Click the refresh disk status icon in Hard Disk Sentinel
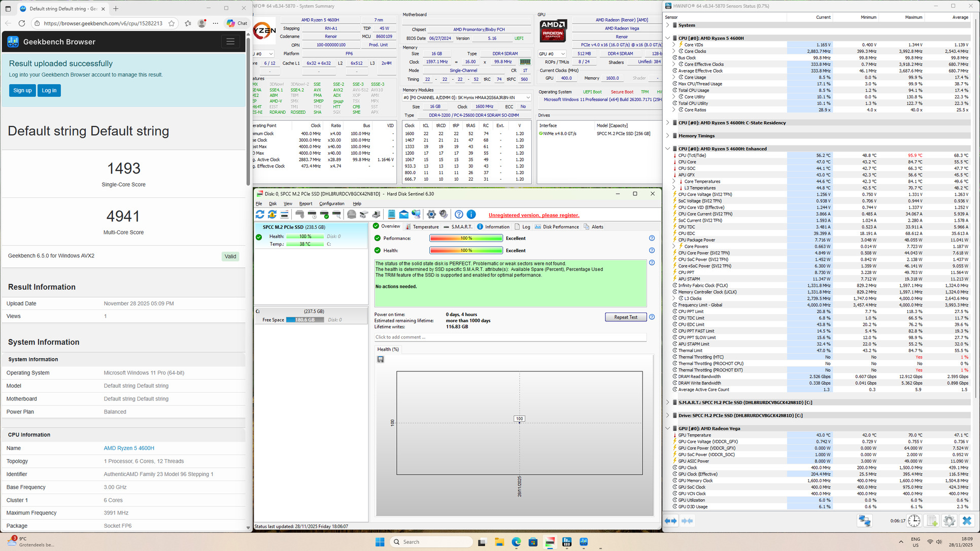 click(x=260, y=215)
